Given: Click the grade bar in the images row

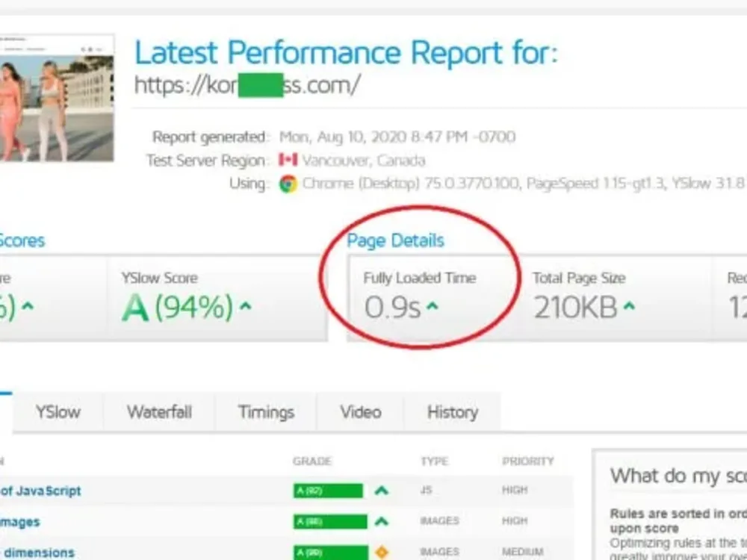Looking at the screenshot, I should 330,521.
